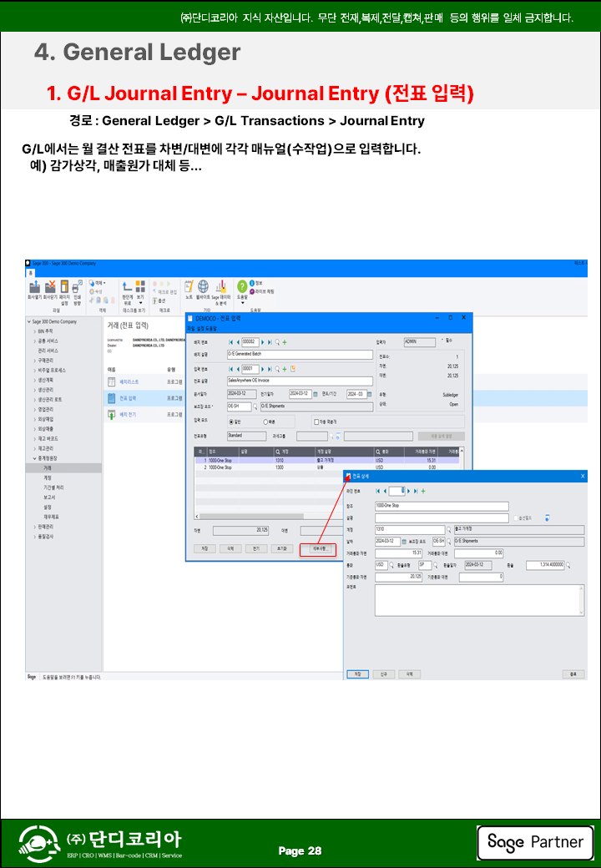The image size is (601, 868).
Task: Open the 배치 전기 program icon
Action: (111, 415)
